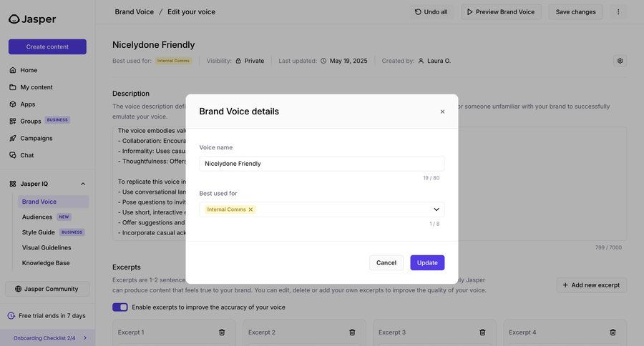Click the Preview Brand Voice button

[501, 12]
